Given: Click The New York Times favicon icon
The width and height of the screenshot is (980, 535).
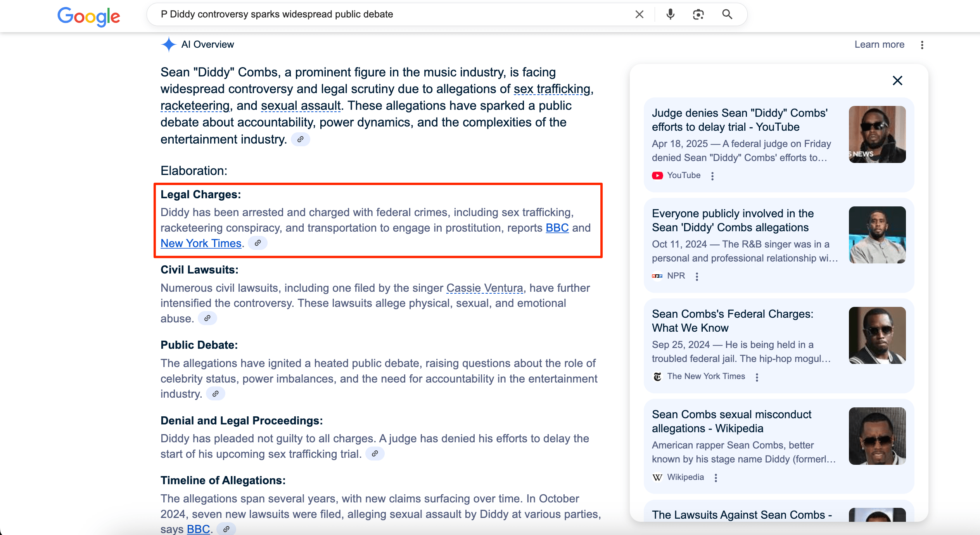Looking at the screenshot, I should click(657, 377).
